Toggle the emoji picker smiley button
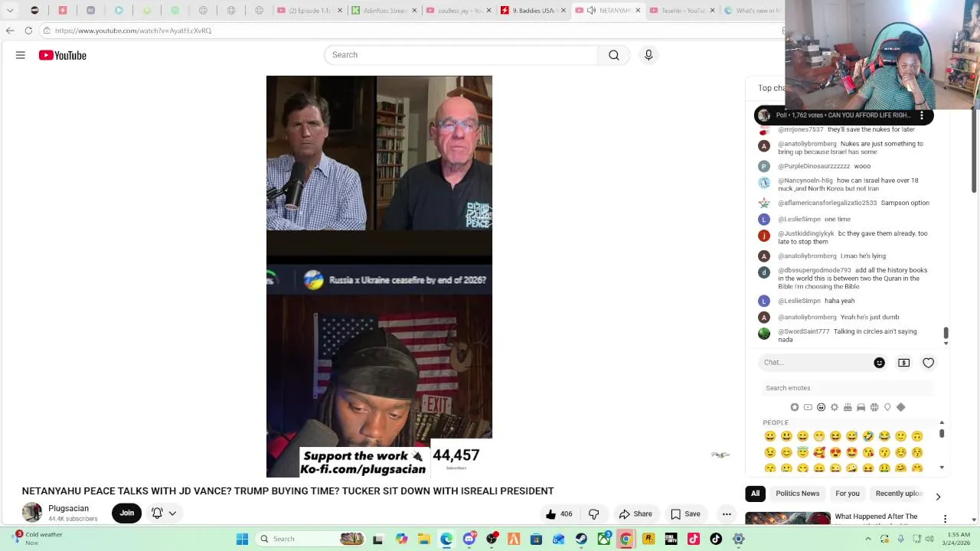The height and width of the screenshot is (551, 980). click(879, 363)
